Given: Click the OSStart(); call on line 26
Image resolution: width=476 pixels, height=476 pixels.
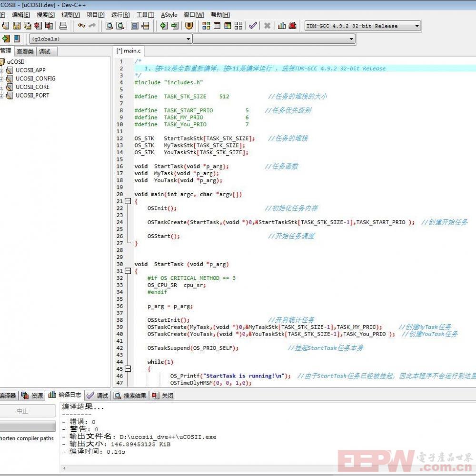Looking at the screenshot, I should point(163,236).
